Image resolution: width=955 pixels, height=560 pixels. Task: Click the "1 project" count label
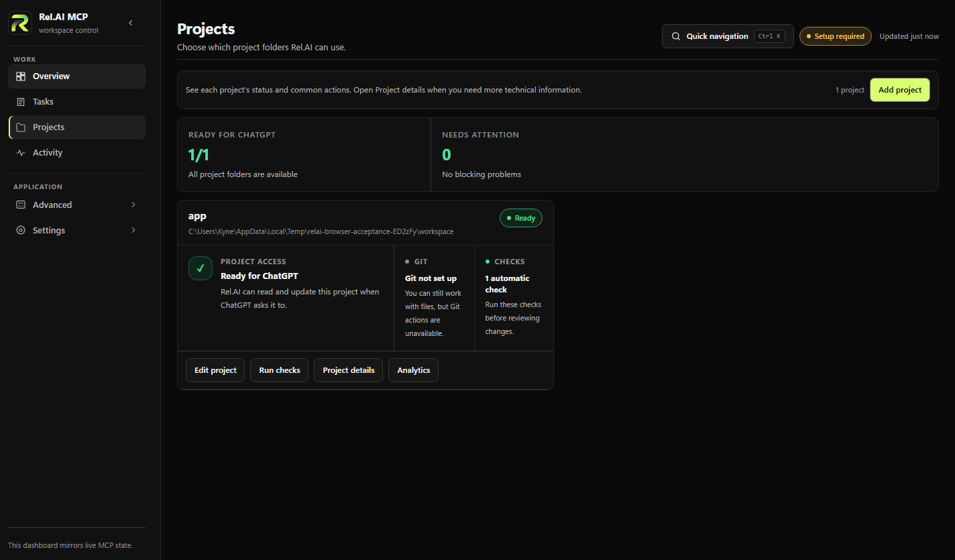click(850, 90)
